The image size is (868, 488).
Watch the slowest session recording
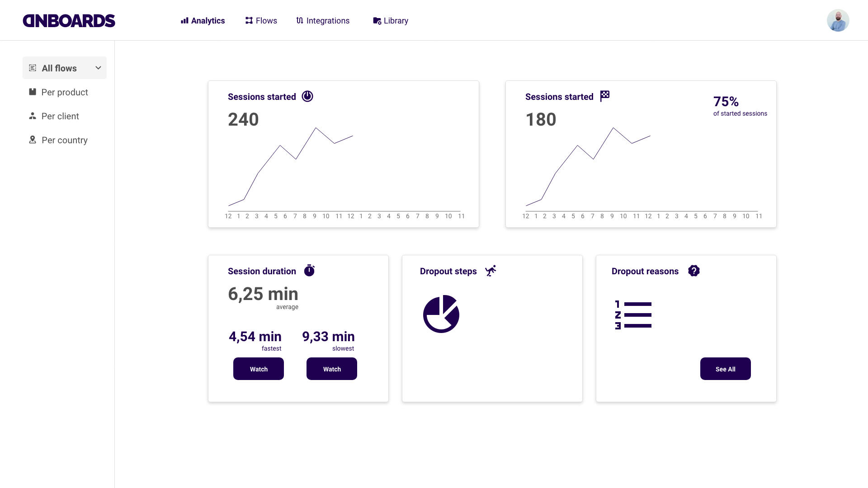[332, 369]
